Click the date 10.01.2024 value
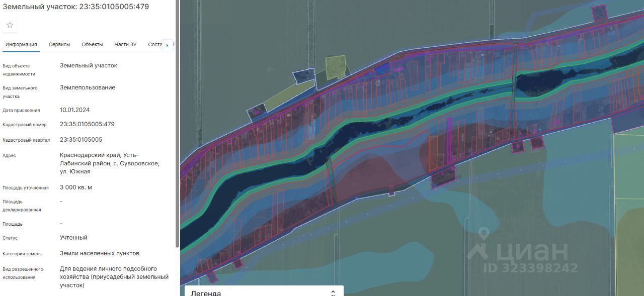The width and height of the screenshot is (644, 296). point(75,110)
